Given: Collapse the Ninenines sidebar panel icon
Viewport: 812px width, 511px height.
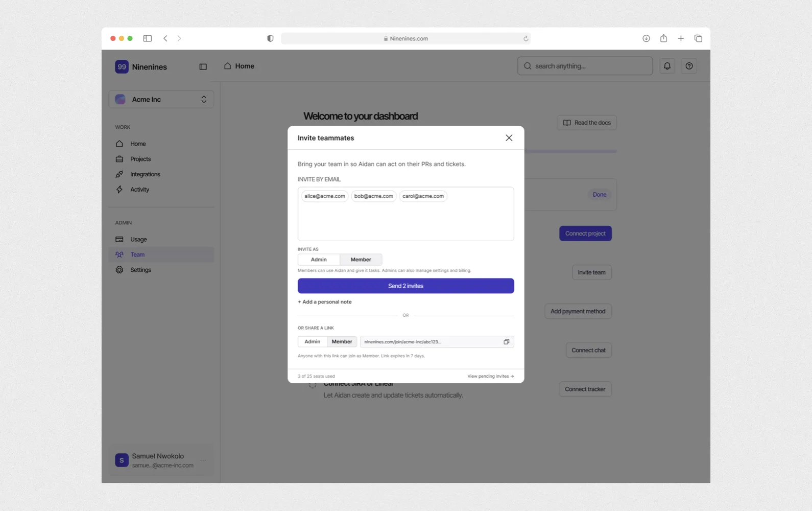Looking at the screenshot, I should click(203, 67).
